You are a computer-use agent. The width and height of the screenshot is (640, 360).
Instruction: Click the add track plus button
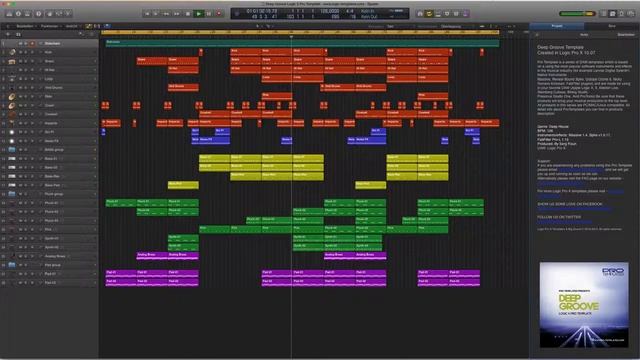pyautogui.click(x=7, y=34)
